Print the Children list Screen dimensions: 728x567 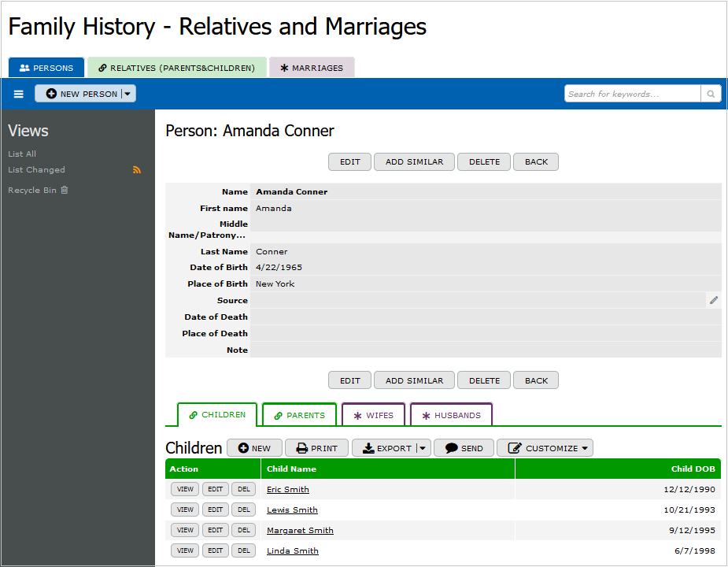pos(316,448)
